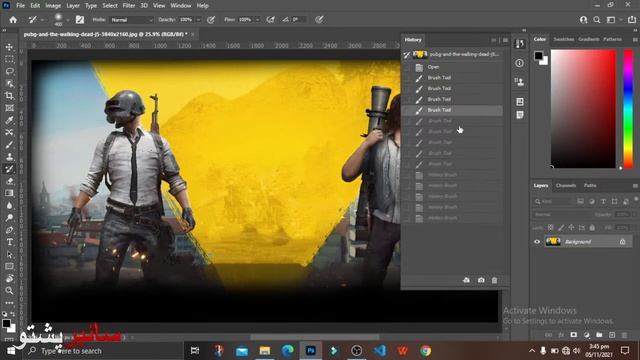Toggle pressure for opacity button

click(211, 20)
